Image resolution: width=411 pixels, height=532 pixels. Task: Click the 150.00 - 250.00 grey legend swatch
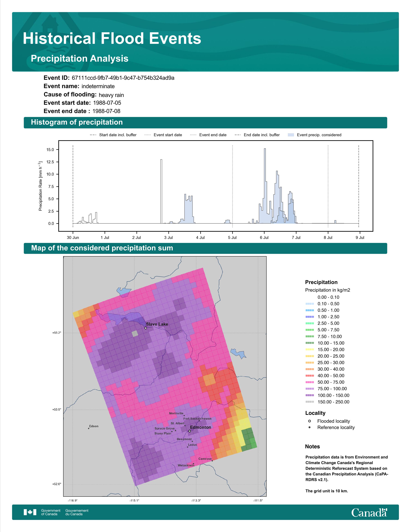310,402
